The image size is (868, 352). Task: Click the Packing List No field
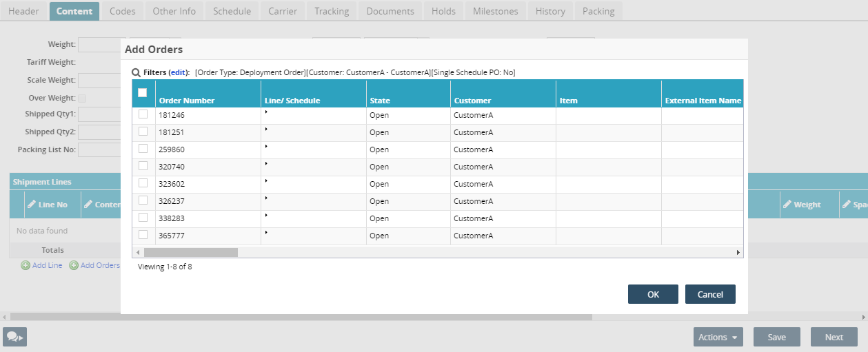[x=99, y=149]
